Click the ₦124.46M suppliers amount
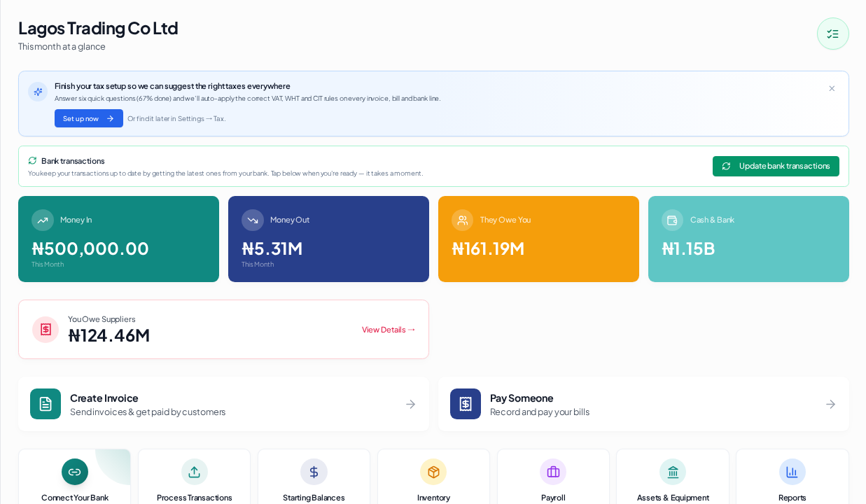This screenshot has height=504, width=866. click(x=109, y=335)
